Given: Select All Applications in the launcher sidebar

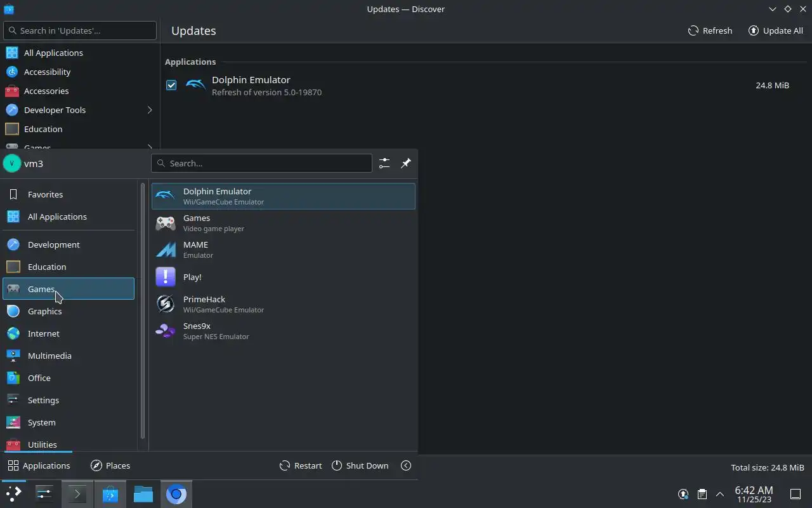Looking at the screenshot, I should pos(69,217).
